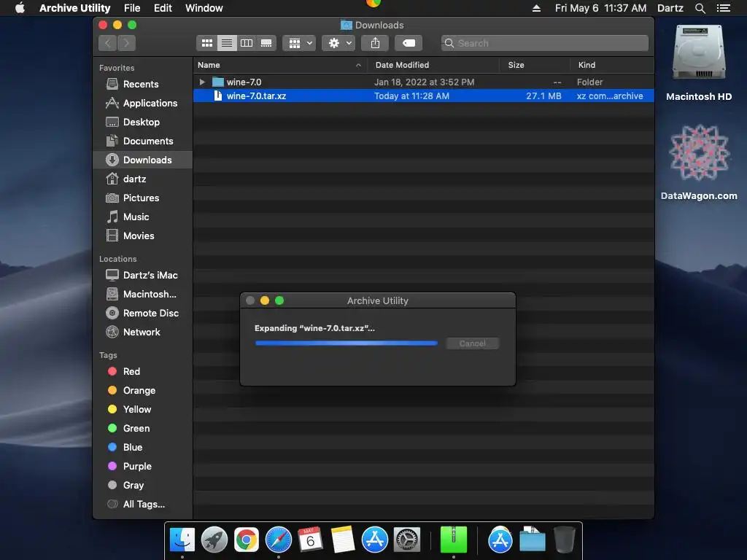Open Google Chrome from the Dock

(247, 540)
